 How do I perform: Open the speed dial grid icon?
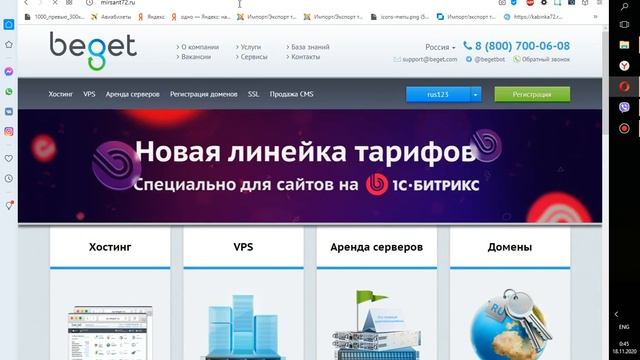coord(69,2)
